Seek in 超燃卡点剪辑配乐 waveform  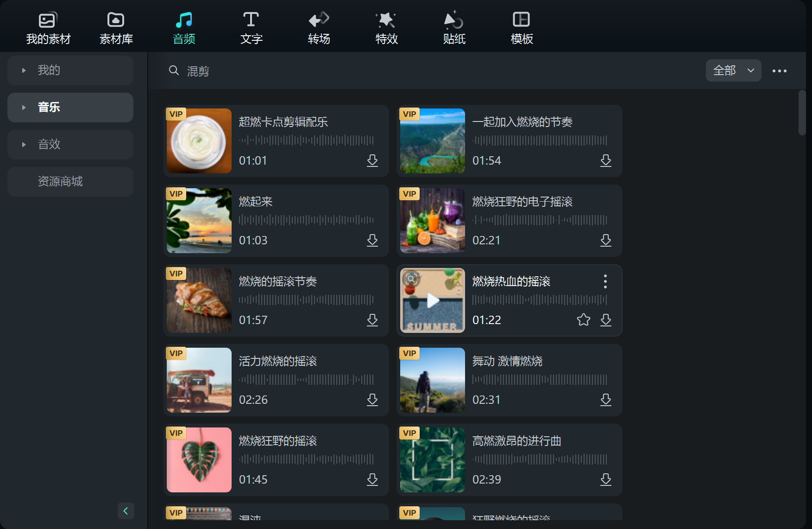click(306, 140)
